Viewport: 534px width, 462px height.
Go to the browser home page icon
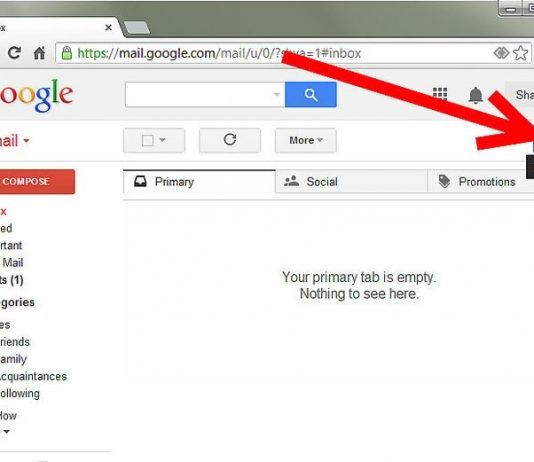click(x=39, y=53)
